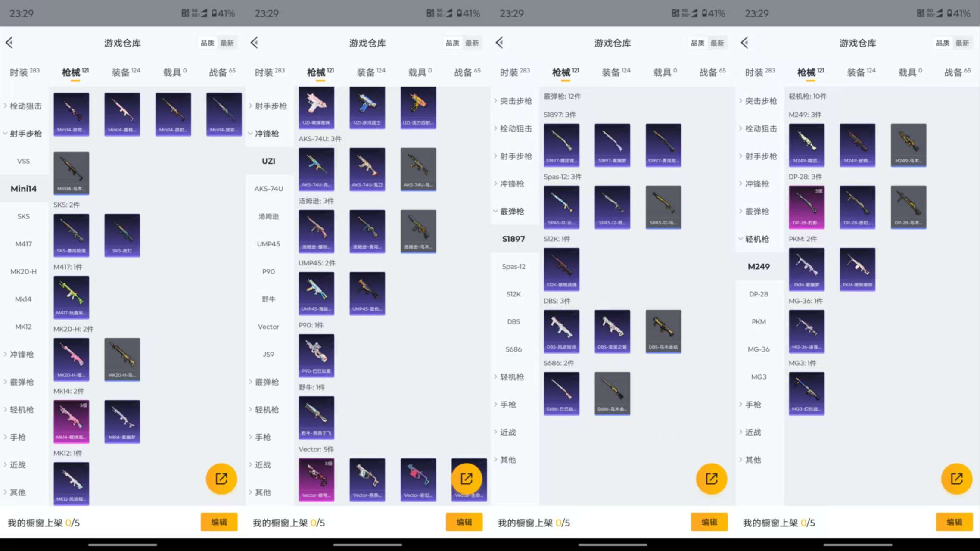Tap the M249-乌木 light machine gun icon

pos(908,145)
